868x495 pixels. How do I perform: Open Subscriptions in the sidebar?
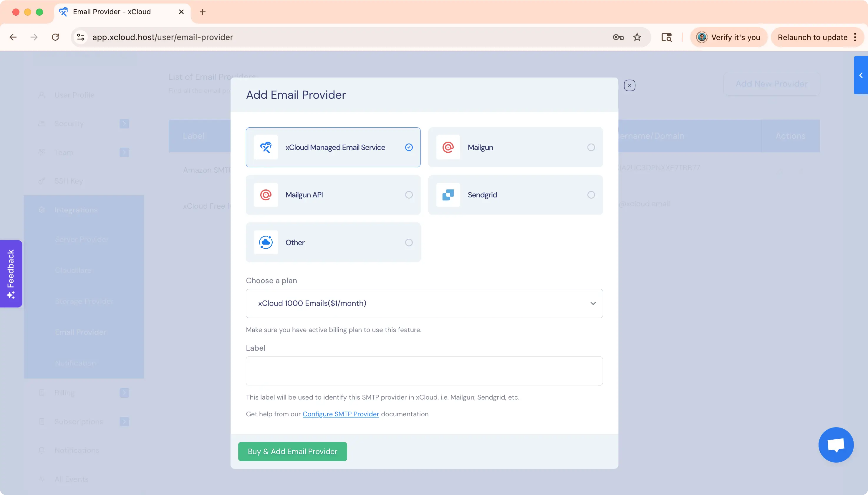(x=79, y=422)
